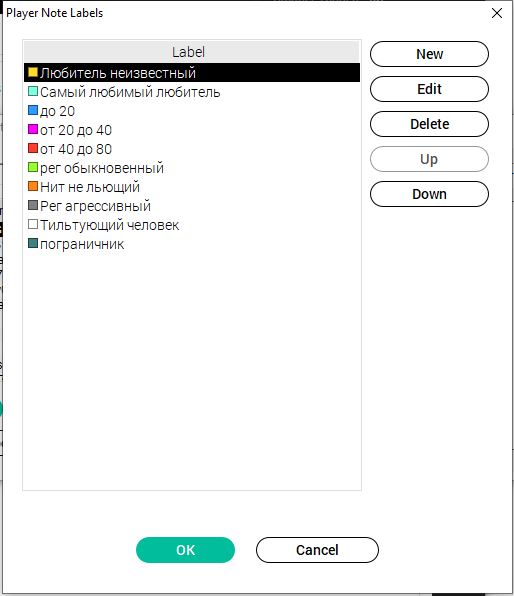
Task: Select the label text Любитель неизвестный
Action: [118, 73]
